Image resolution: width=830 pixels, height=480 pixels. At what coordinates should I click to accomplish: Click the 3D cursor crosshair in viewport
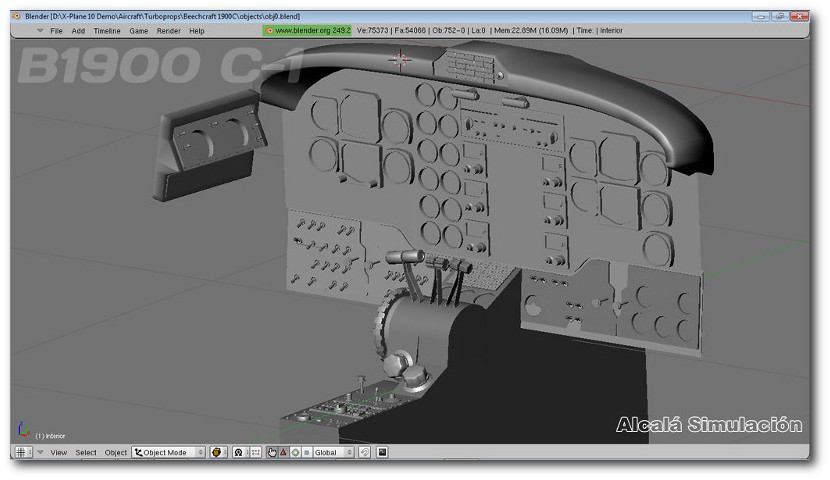(401, 58)
